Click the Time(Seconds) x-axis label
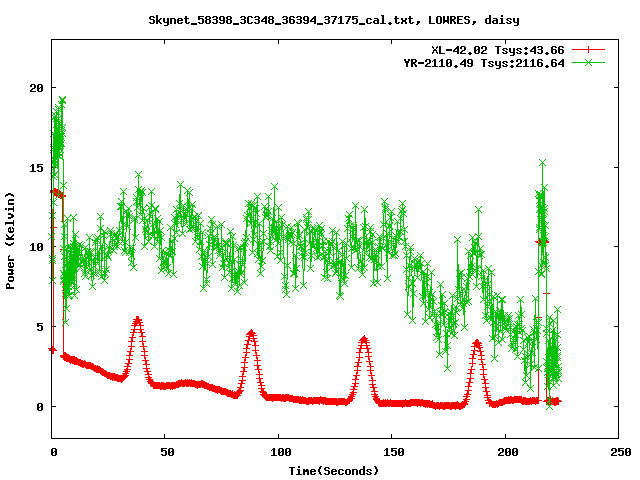The height and width of the screenshot is (480, 640). tap(334, 471)
